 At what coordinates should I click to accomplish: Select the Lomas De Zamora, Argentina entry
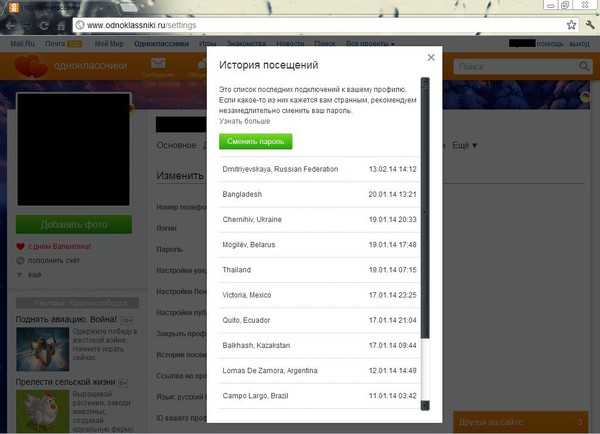pos(319,371)
